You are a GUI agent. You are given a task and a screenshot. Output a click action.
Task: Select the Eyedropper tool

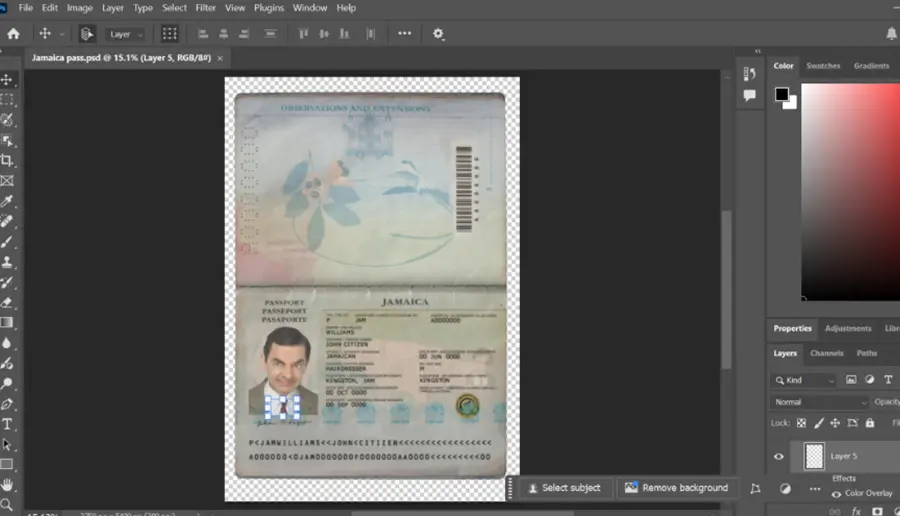7,201
